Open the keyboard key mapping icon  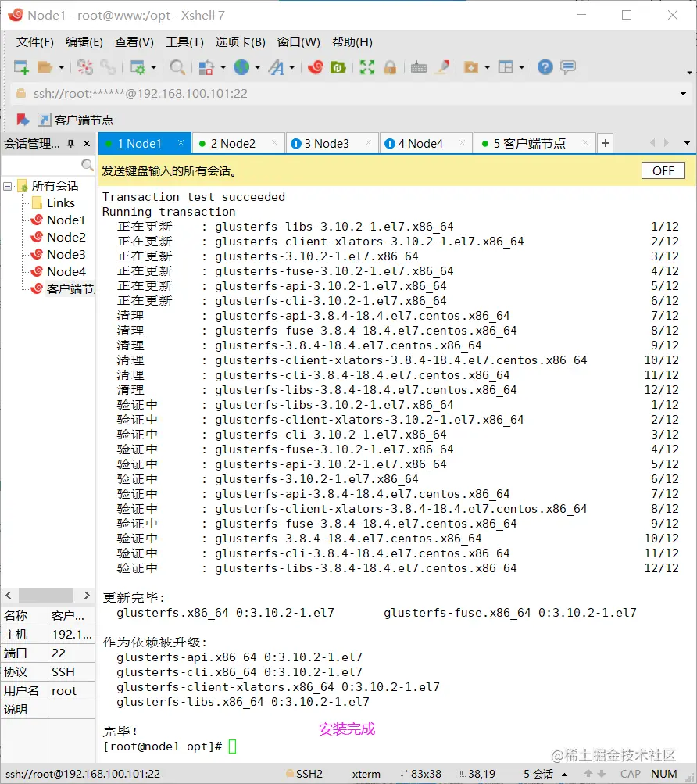click(x=419, y=67)
